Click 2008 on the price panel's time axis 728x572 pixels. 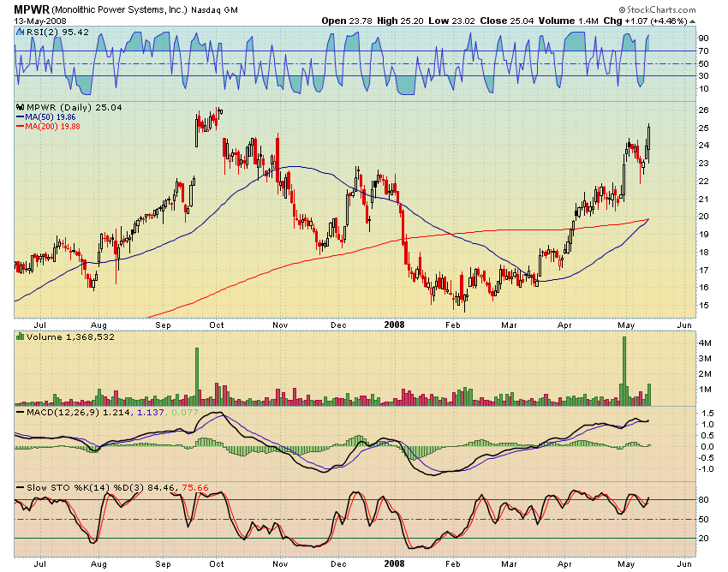[394, 325]
